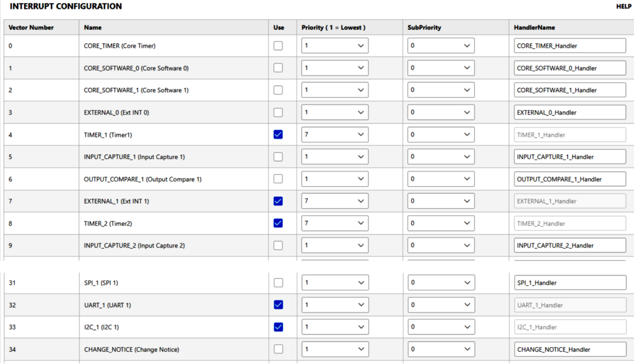Uncheck the TIMER_1 Use checkbox

pyautogui.click(x=278, y=134)
